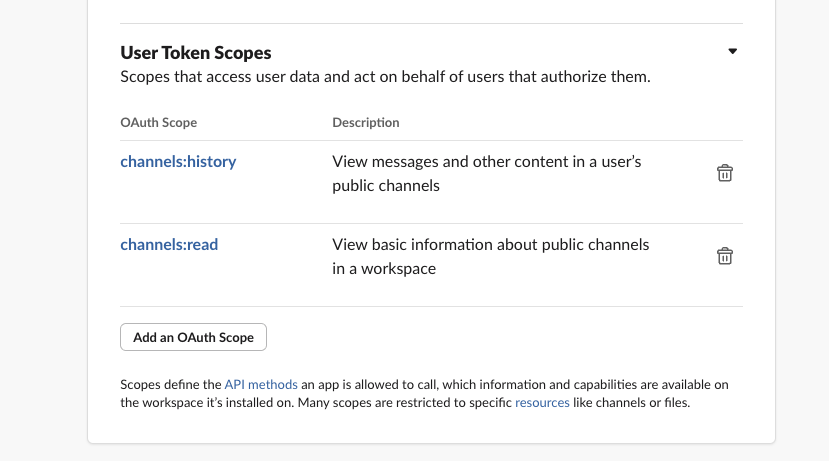Select the channels:history description text

click(486, 173)
